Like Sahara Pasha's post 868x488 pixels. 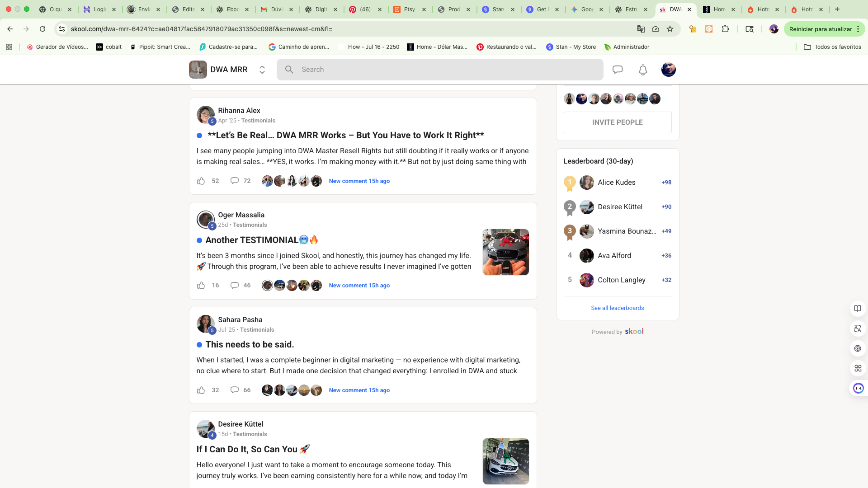(201, 390)
